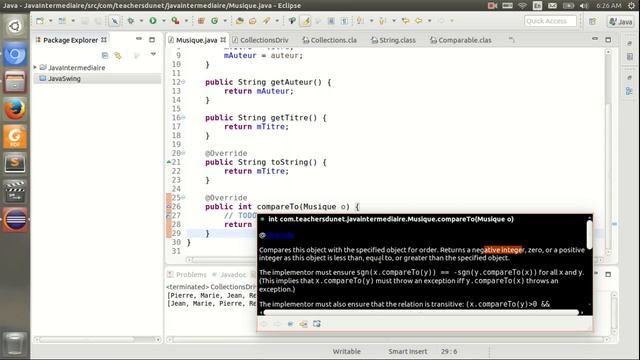
Task: Click Show in Javadoc View popup icon
Action: click(290, 324)
